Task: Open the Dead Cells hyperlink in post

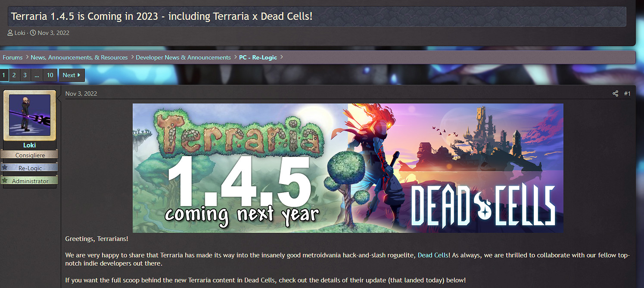Action: [433, 255]
